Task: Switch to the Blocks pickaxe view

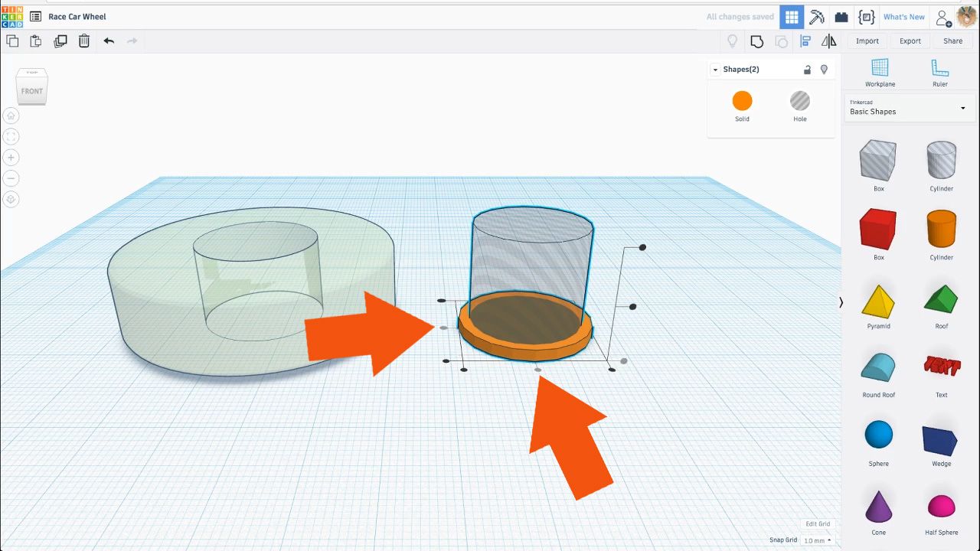Action: click(817, 17)
